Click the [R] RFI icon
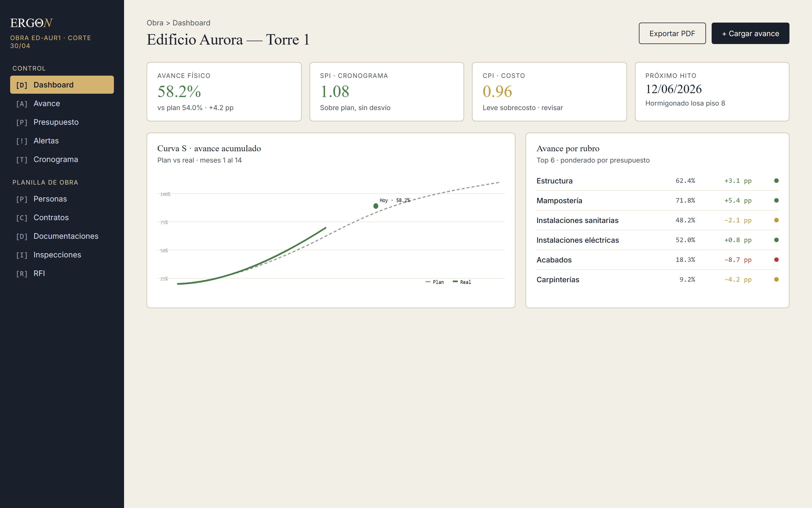 pos(22,274)
